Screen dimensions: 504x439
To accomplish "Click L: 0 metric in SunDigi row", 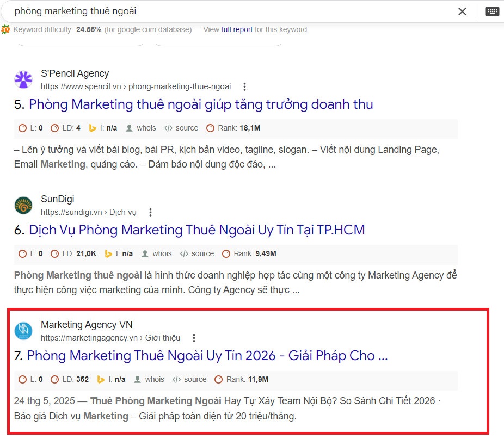I will [30, 254].
